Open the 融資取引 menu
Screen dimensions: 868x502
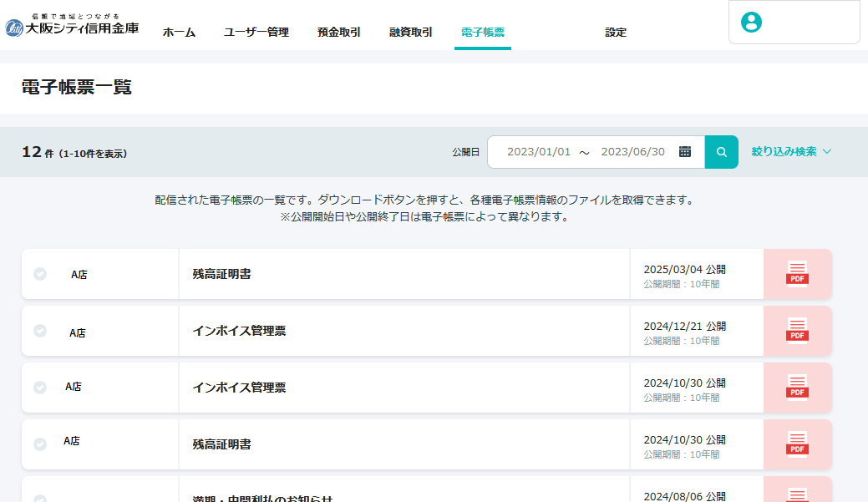pos(411,33)
